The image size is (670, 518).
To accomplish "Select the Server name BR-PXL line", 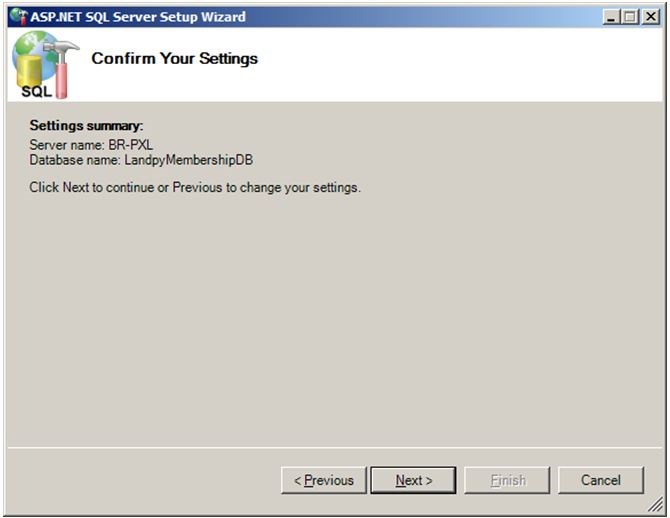I will 91,145.
